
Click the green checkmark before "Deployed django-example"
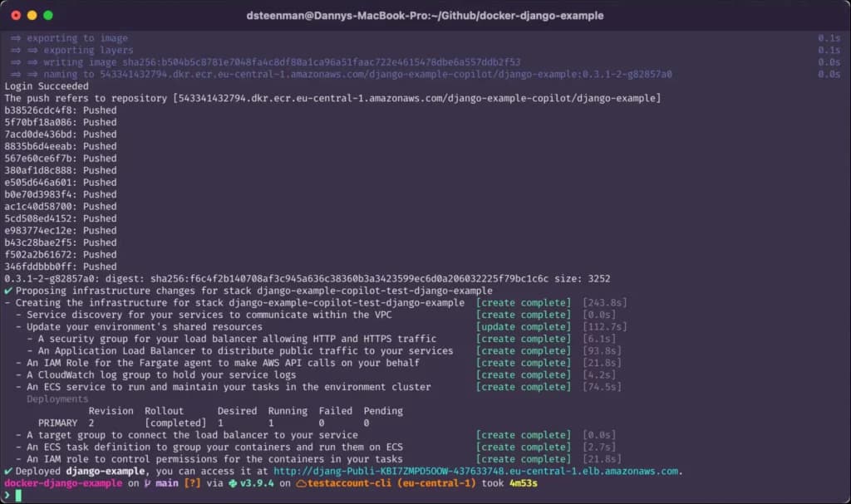(8, 472)
